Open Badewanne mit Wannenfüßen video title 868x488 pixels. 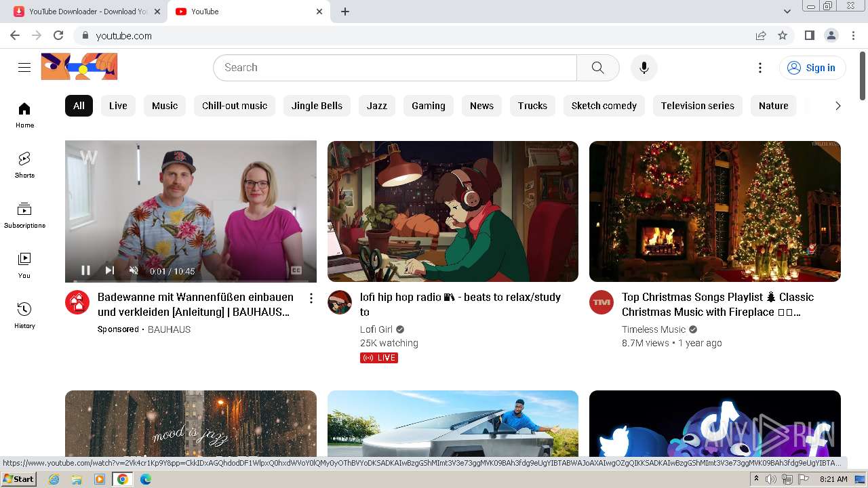195,304
